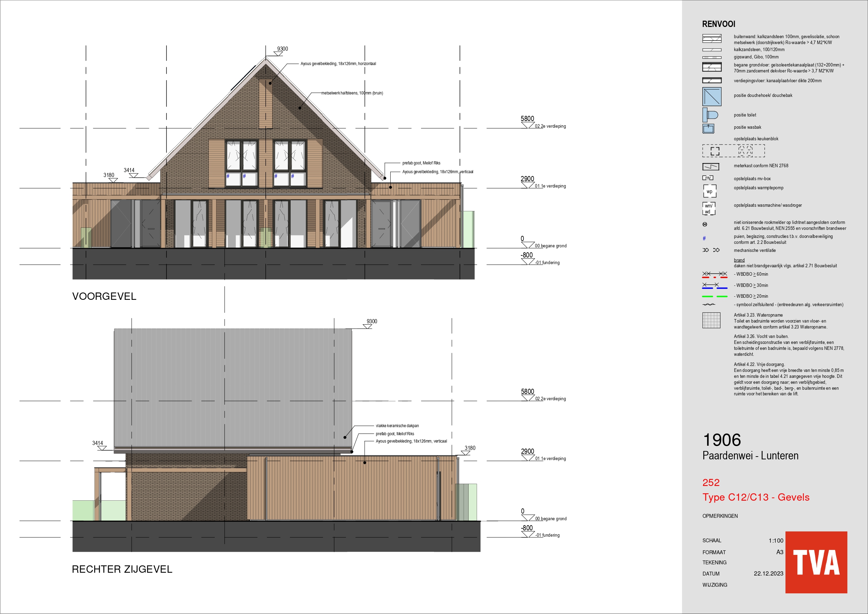868x614 pixels.
Task: Select 'prefab goot, Meilof Riks' label in VOORGEVEL
Action: (421, 163)
